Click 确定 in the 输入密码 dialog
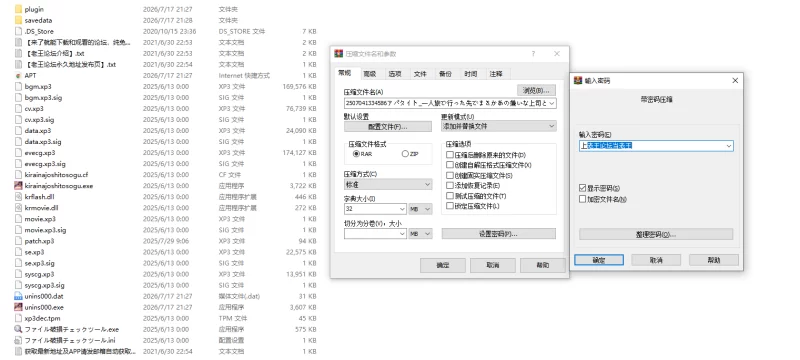This screenshot has width=800, height=360. pos(599,260)
